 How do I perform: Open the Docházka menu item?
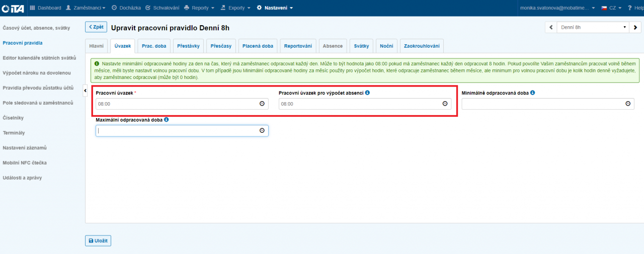(x=126, y=8)
